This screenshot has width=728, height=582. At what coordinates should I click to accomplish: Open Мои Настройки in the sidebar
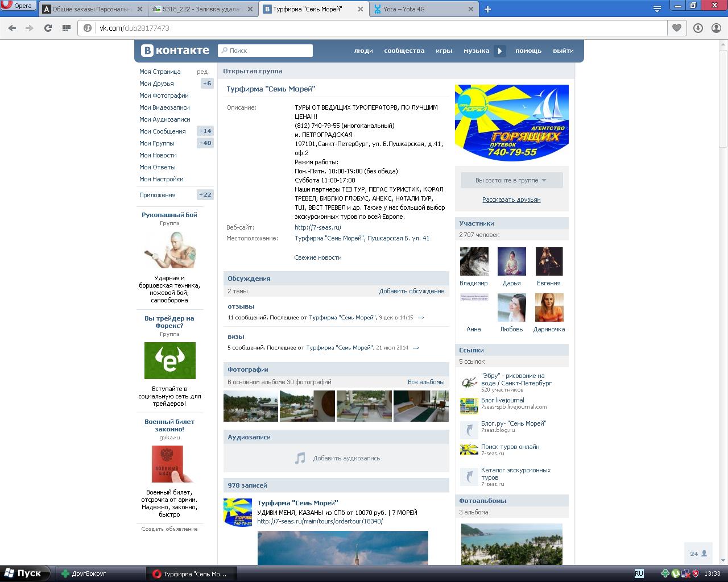coord(162,179)
